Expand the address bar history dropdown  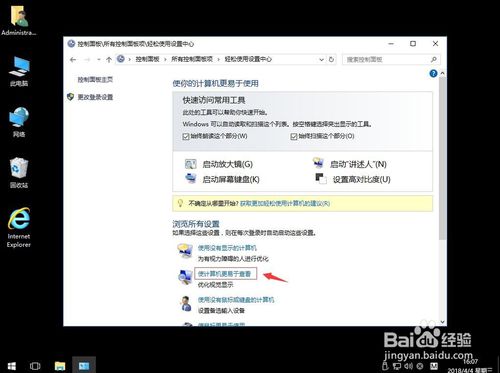[321, 60]
